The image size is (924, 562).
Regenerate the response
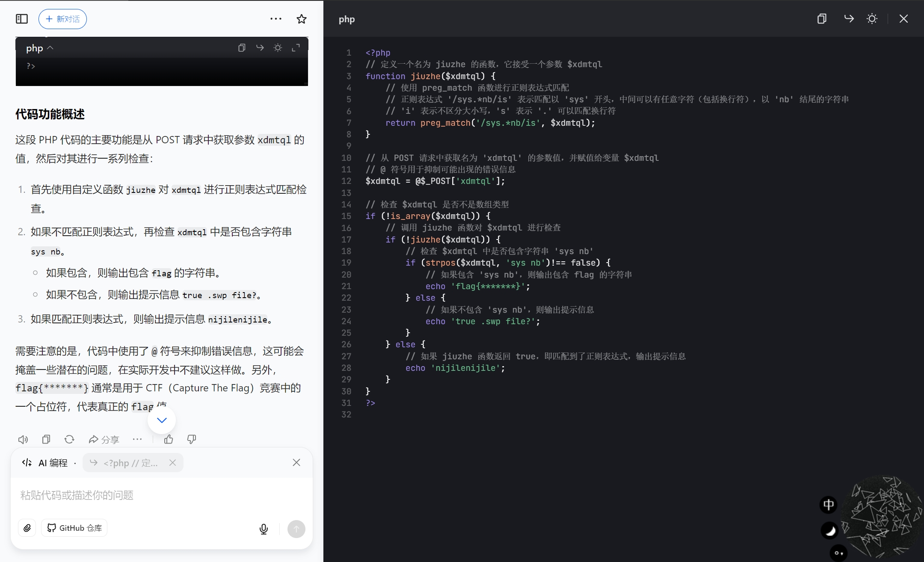(69, 439)
